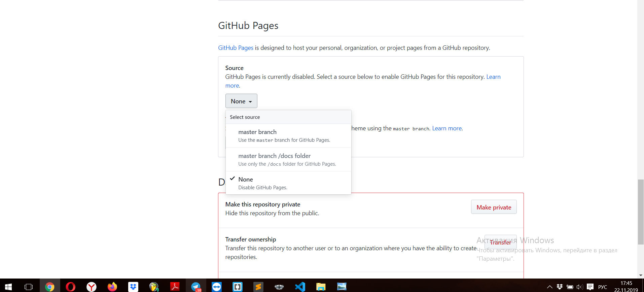Open the pinned Dropbox app in the taskbar
Screen dimensions: 644x292
pyautogui.click(x=133, y=287)
